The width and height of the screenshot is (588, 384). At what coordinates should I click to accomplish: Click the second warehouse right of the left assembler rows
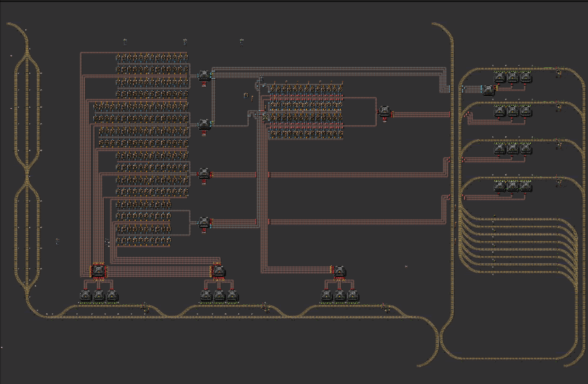pyautogui.click(x=204, y=124)
